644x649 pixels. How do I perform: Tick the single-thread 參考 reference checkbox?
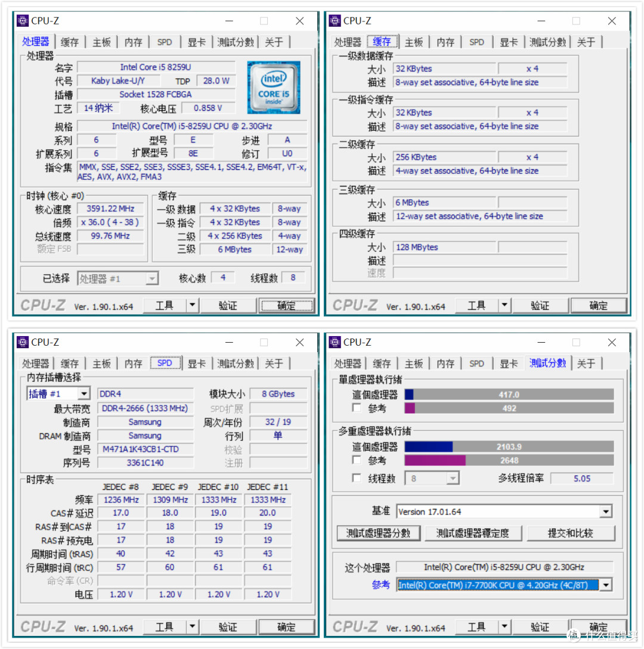click(357, 408)
